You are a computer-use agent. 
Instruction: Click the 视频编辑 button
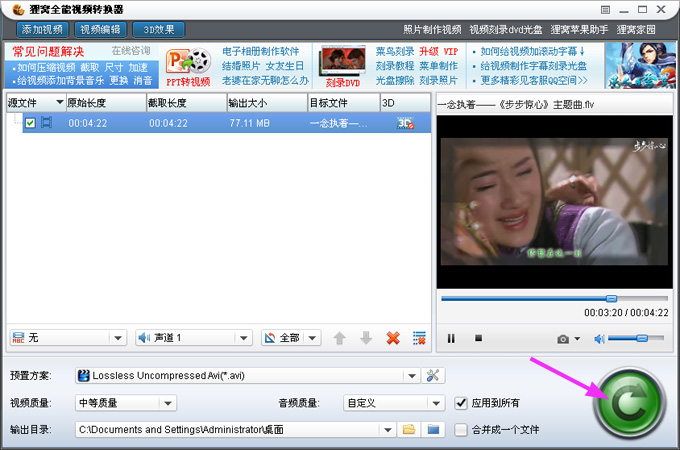pos(101,29)
